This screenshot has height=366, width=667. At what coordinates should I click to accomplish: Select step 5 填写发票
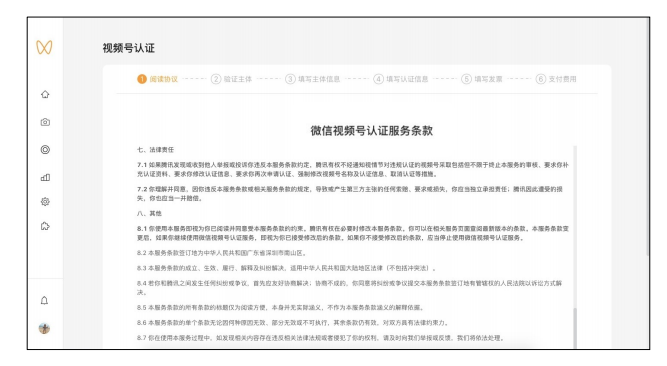pos(482,79)
